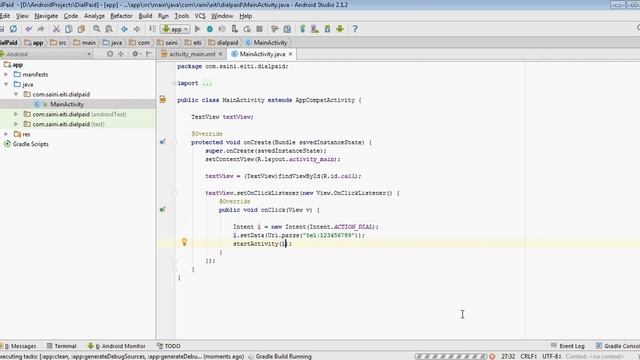Open Help with question mark icon
This screenshot has height=360, width=640.
click(355, 29)
